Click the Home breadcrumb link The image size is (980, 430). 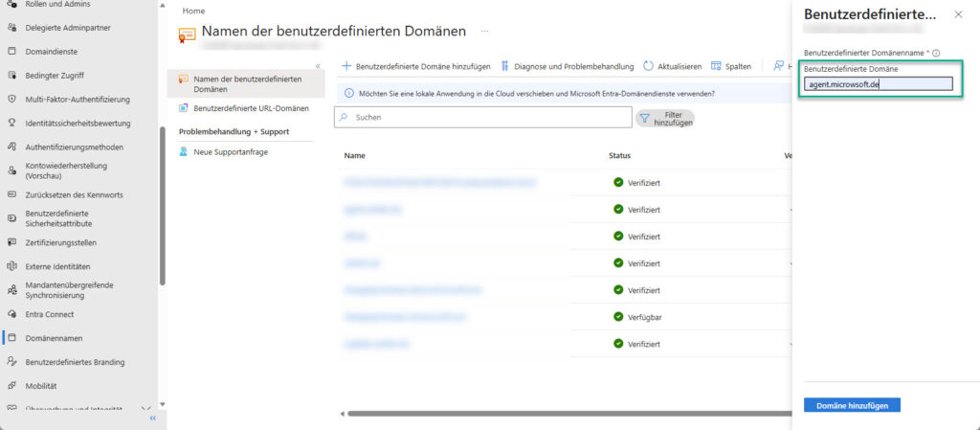coord(192,11)
